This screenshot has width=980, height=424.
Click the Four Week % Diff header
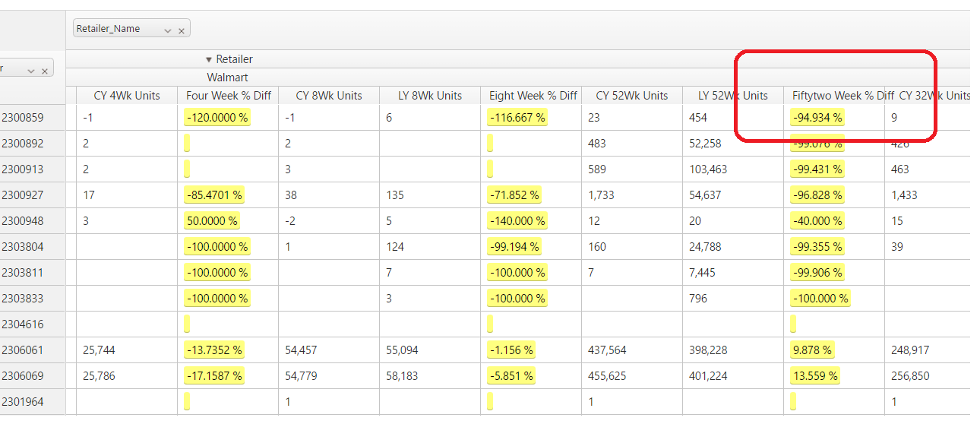point(228,96)
